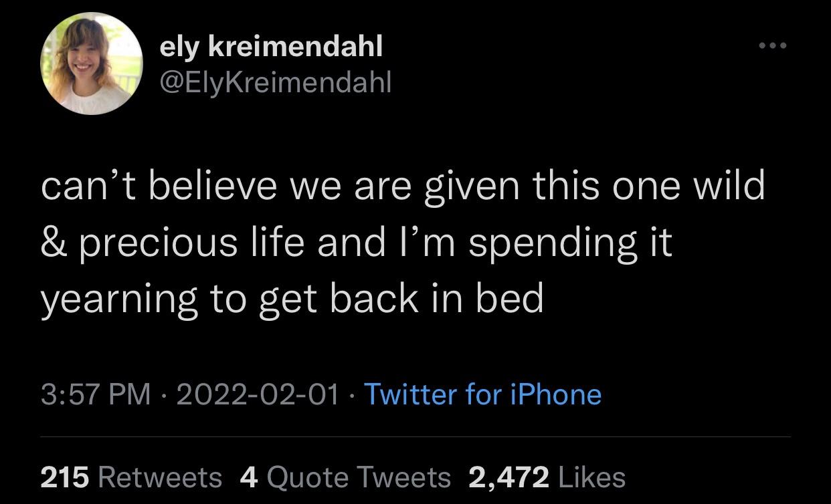Open the ely kreimendahl display name
Screen dimensions: 831x504
click(x=271, y=46)
